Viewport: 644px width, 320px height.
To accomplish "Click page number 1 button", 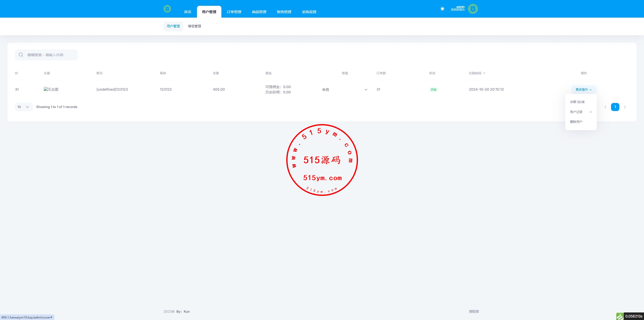I will 615,107.
